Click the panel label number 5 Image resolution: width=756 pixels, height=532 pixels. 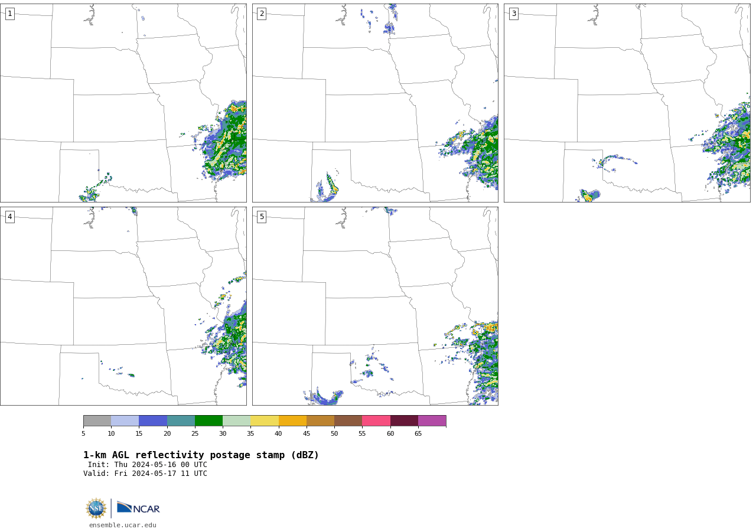[x=262, y=217]
